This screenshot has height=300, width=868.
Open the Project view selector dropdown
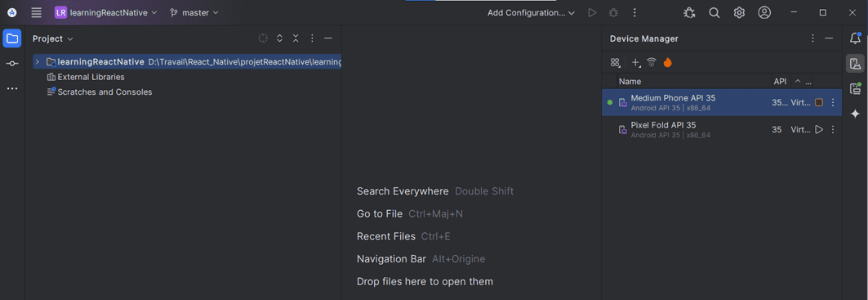click(52, 38)
